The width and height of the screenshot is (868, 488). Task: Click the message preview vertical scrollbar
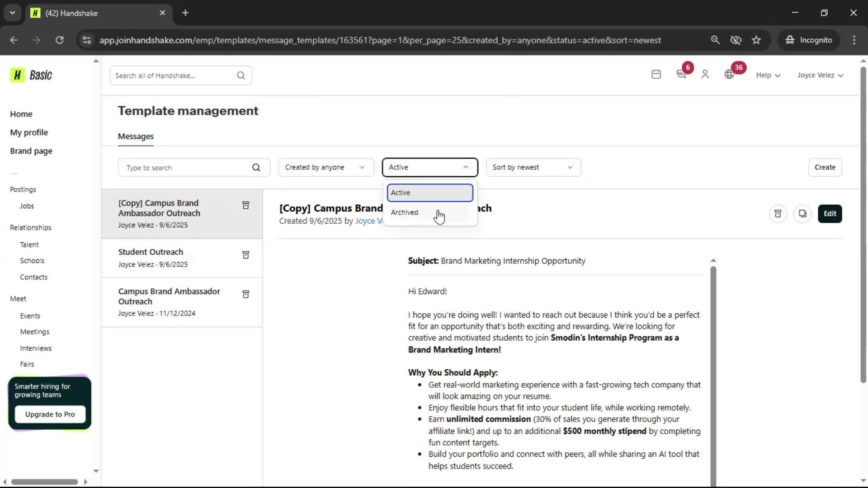(x=713, y=375)
